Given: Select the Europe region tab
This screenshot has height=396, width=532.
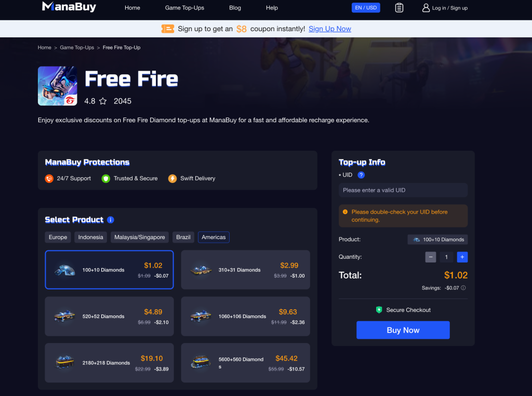Looking at the screenshot, I should tap(58, 237).
